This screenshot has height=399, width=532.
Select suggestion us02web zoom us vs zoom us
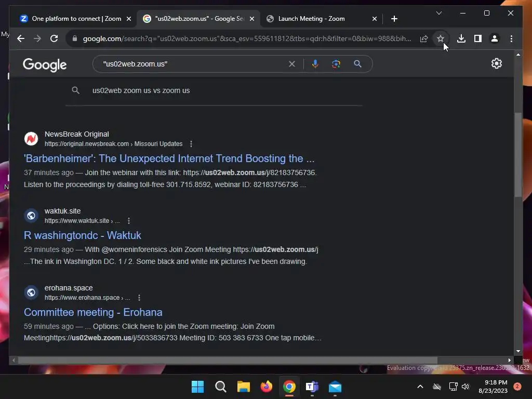point(141,90)
